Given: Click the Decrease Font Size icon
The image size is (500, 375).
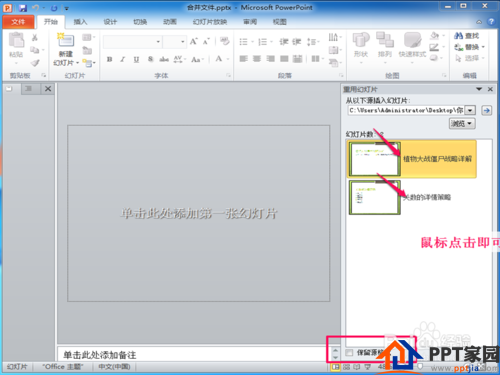Looking at the screenshot, I should tap(206, 42).
